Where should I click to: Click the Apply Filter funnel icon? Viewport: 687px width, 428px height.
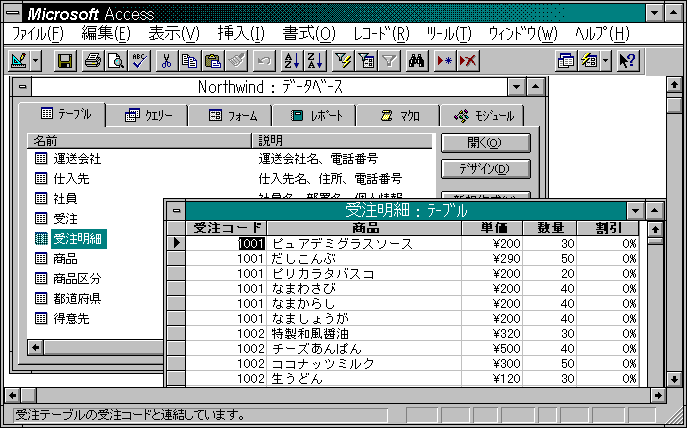click(x=389, y=61)
